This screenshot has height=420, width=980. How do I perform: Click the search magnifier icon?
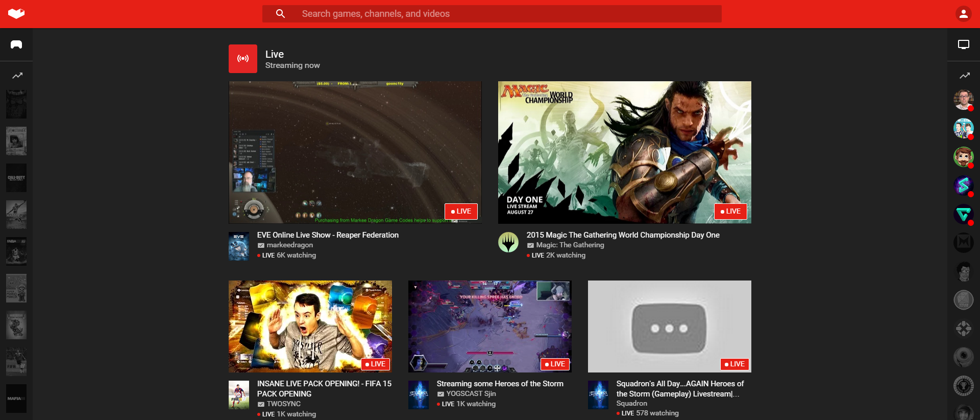(x=280, y=14)
